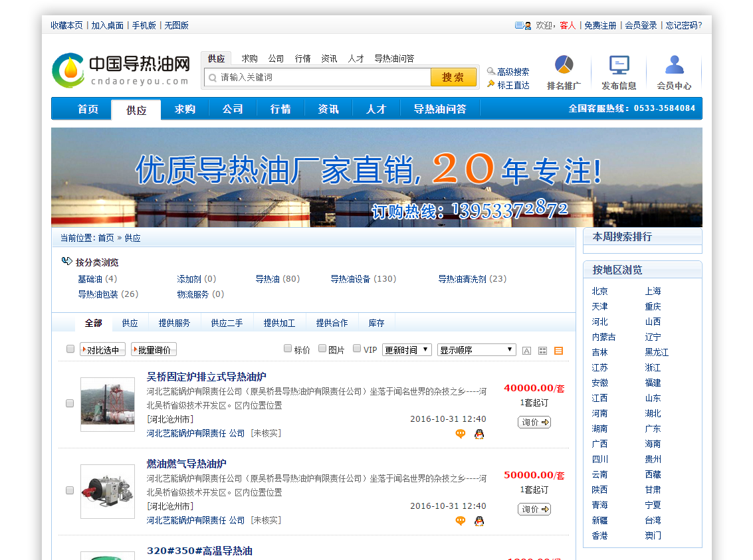Open the 显示顺序 sort dropdown
The width and height of the screenshot is (753, 560).
pos(477,350)
